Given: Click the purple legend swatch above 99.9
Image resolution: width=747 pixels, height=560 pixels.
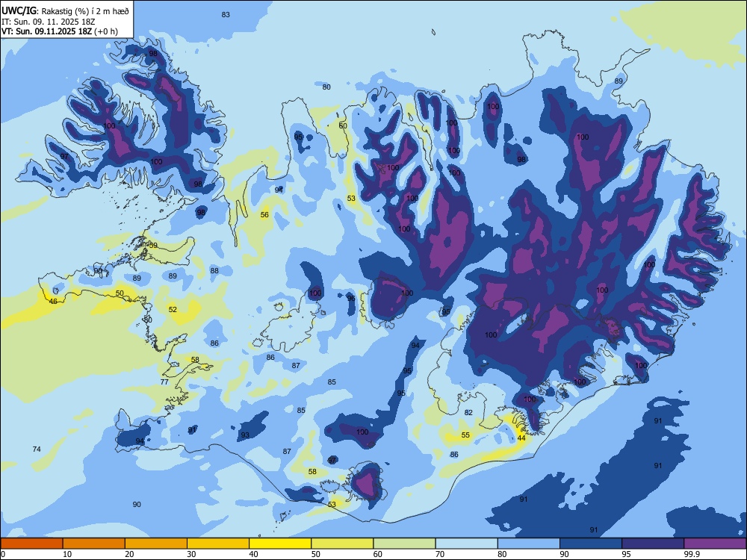Looking at the screenshot, I should (x=715, y=544).
